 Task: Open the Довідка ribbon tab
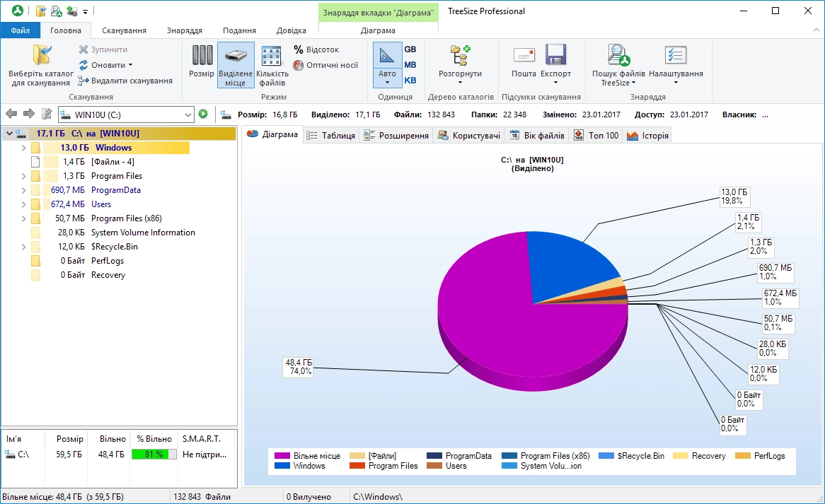coord(291,30)
